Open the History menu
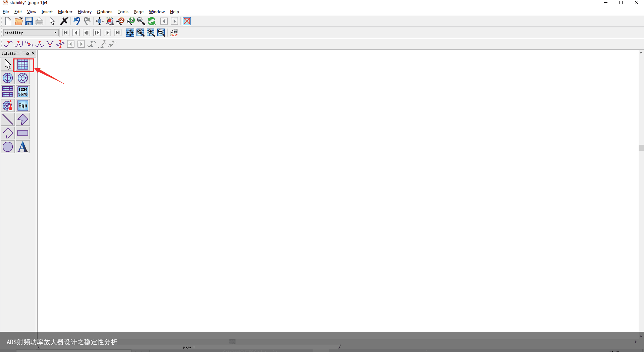The image size is (644, 352). tap(85, 11)
